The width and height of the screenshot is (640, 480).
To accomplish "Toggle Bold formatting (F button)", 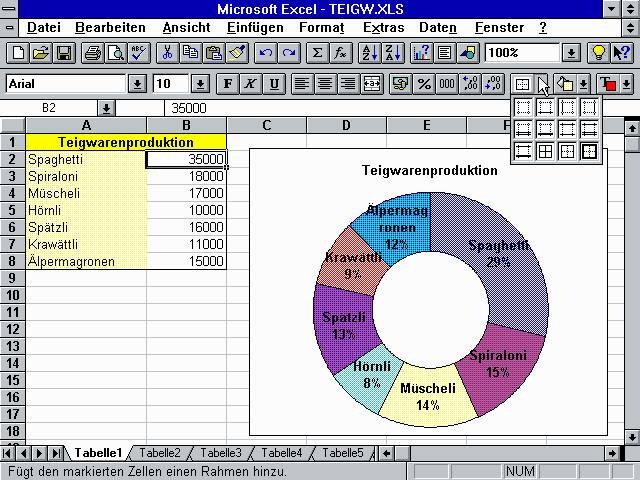I will click(229, 84).
